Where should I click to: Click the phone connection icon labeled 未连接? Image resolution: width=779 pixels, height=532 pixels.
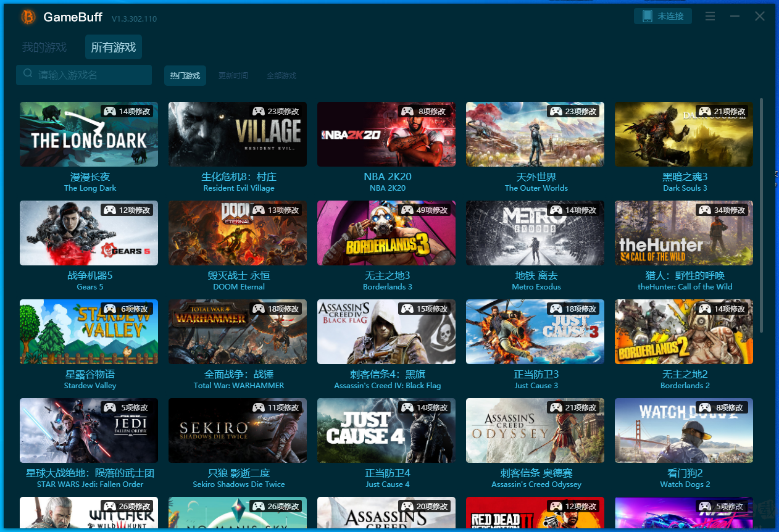(648, 16)
